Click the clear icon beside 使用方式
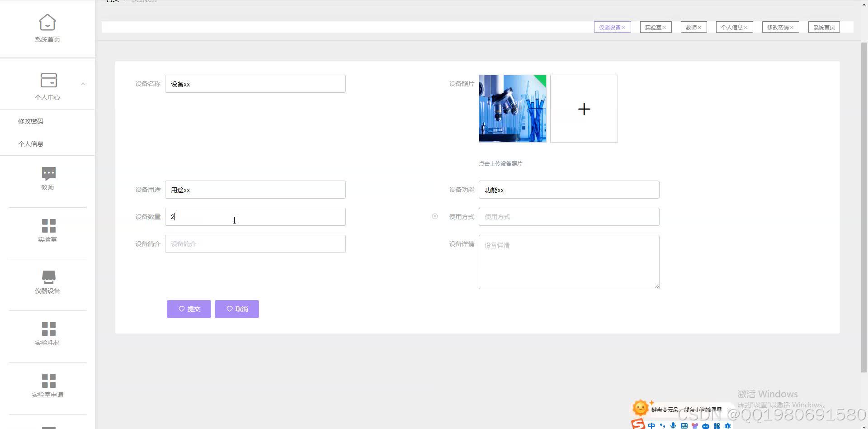This screenshot has height=429, width=868. (435, 216)
